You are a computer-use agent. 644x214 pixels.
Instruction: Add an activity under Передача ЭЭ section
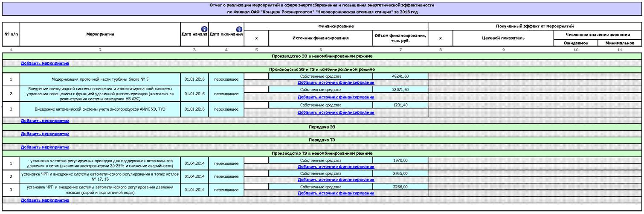[x=45, y=134]
